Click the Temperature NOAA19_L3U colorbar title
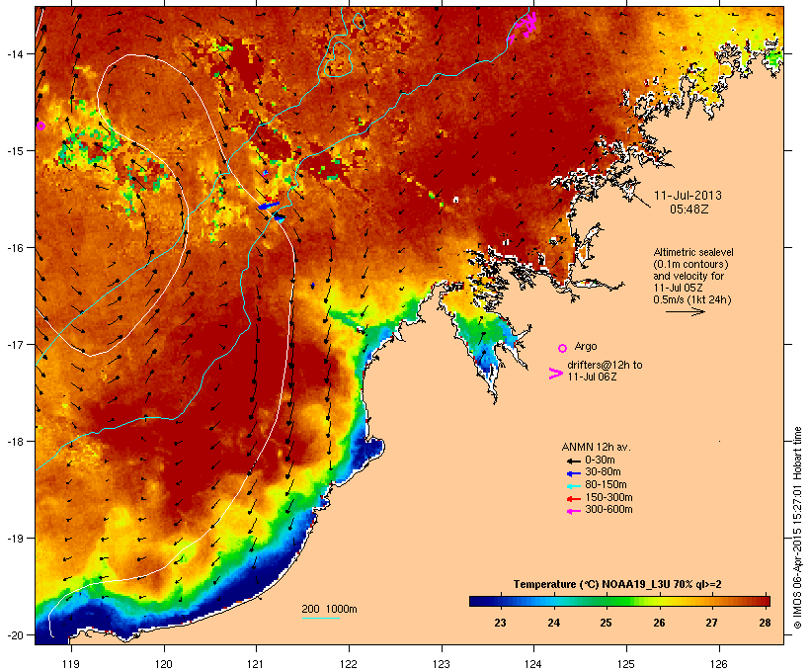 pyautogui.click(x=617, y=584)
